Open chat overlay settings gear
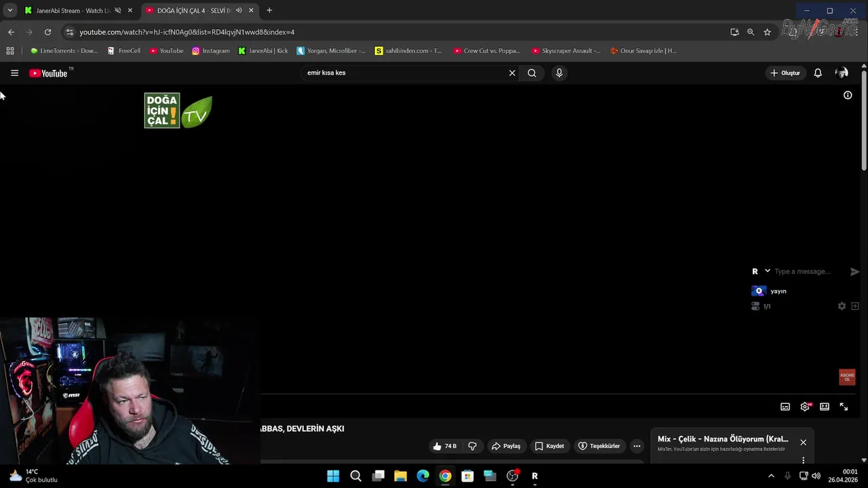The height and width of the screenshot is (488, 868). coord(842,306)
